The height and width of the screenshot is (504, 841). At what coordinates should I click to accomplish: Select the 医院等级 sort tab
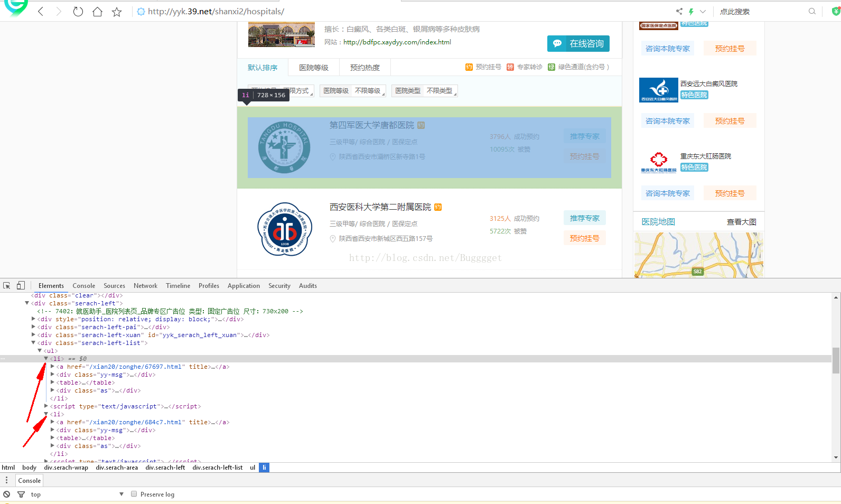pyautogui.click(x=314, y=68)
